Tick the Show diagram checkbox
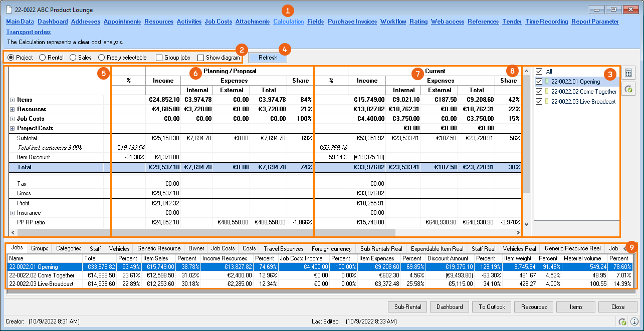The height and width of the screenshot is (331, 644). [201, 58]
